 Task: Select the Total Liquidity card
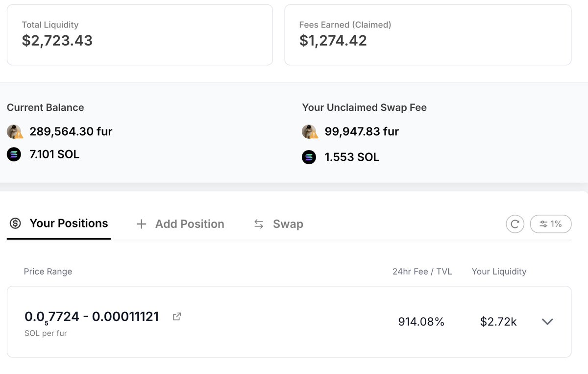click(x=140, y=35)
